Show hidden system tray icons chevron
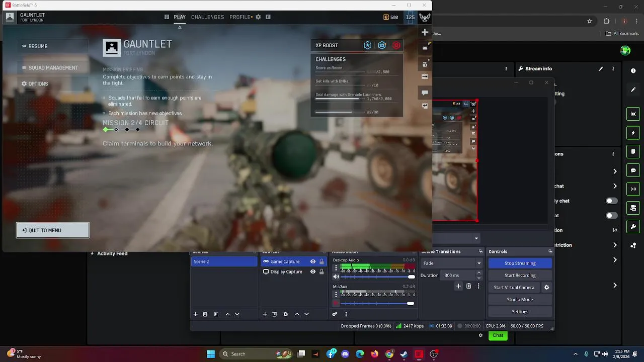 coord(576,354)
